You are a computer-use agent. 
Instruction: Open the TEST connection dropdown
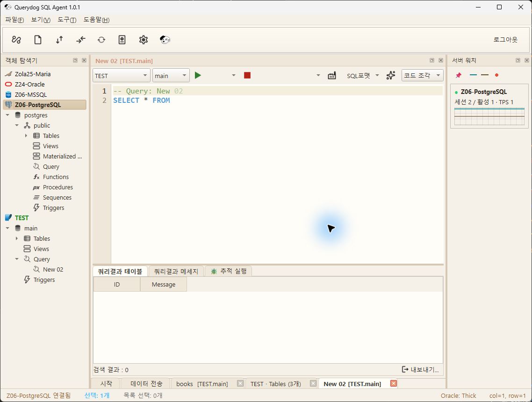[x=121, y=75]
